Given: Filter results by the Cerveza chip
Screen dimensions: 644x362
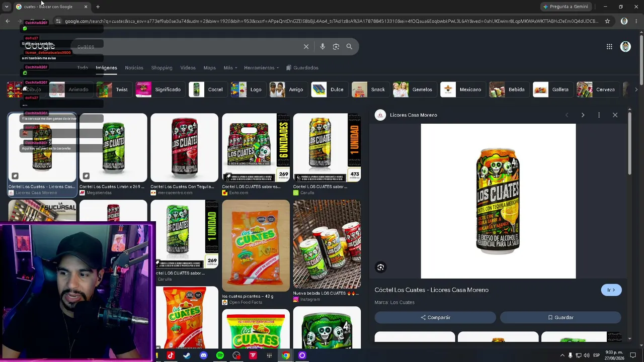Looking at the screenshot, I should point(597,89).
